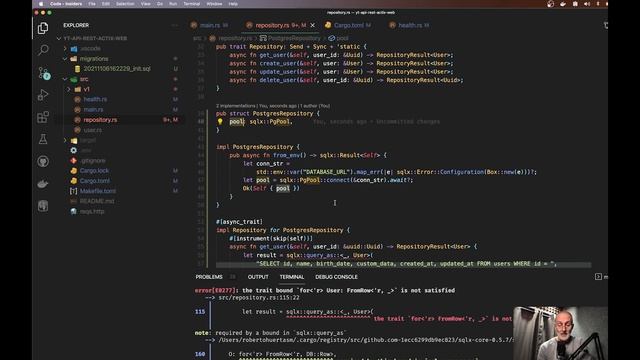Open main.rs in the Explorer tree
The height and width of the screenshot is (360, 640).
[x=93, y=110]
